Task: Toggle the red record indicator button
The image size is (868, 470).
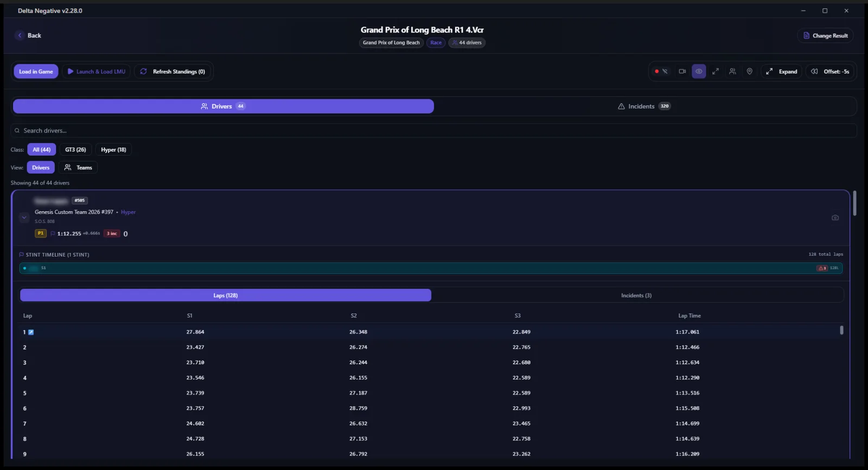Action: click(661, 72)
